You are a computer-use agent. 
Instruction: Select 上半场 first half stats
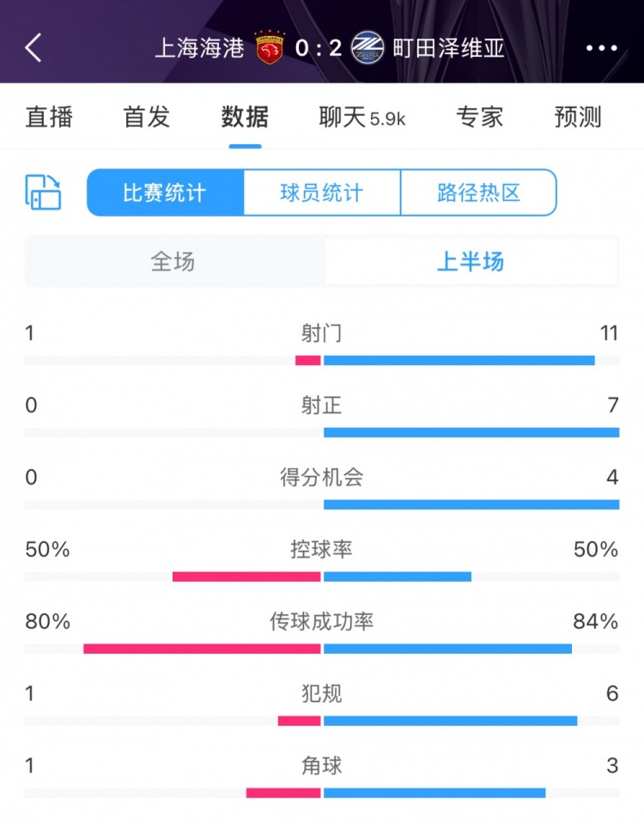[471, 262]
